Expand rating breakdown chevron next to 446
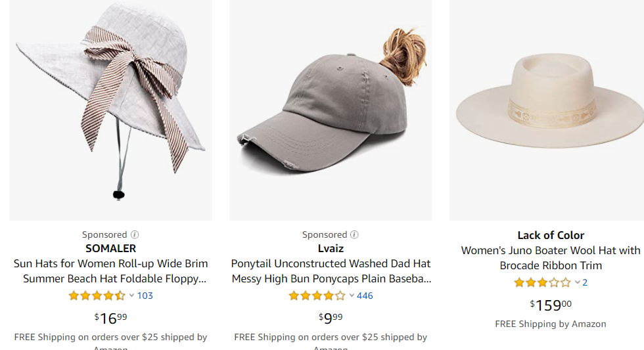Viewport: 644px width, 350px height. 352,295
